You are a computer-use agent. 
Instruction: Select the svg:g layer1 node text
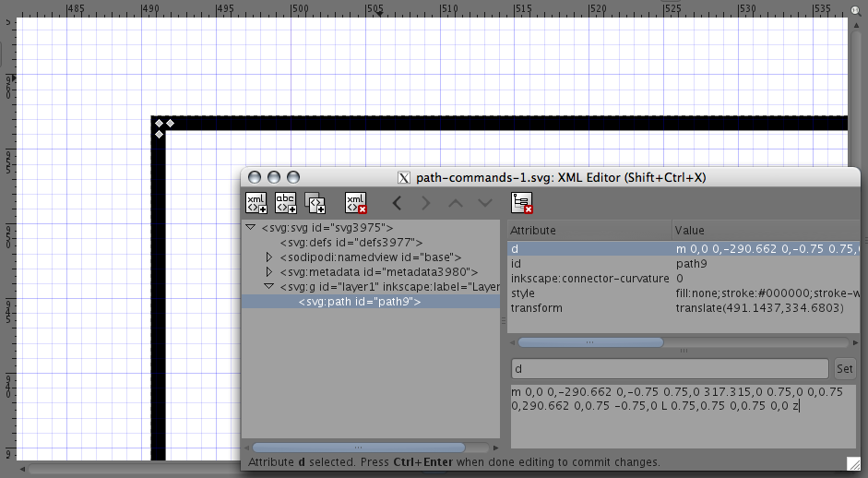coord(389,286)
